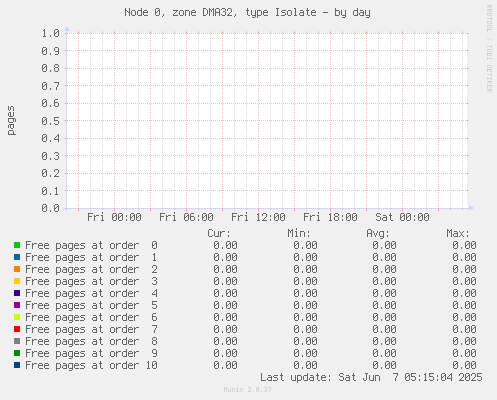Click the yellow order 3 color swatch
497x400 pixels.
tap(17, 281)
